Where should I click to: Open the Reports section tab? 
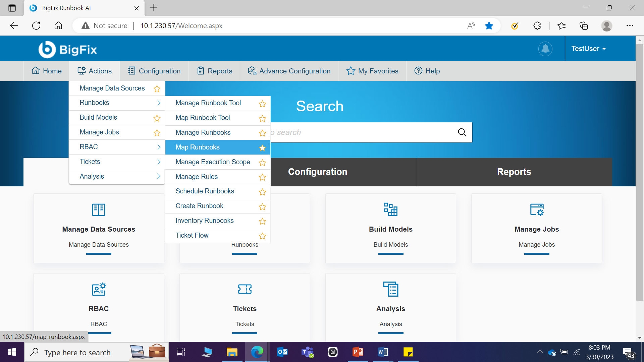coord(514,172)
